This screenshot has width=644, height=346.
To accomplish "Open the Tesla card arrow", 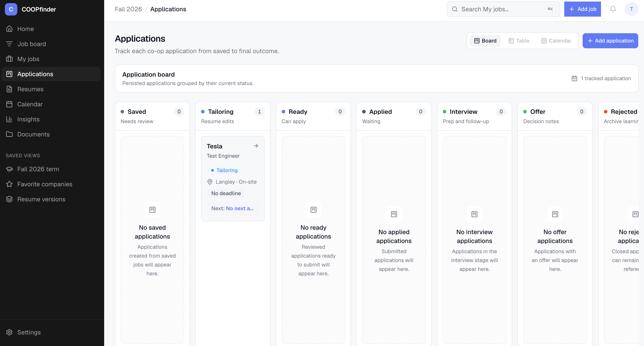I will (256, 146).
